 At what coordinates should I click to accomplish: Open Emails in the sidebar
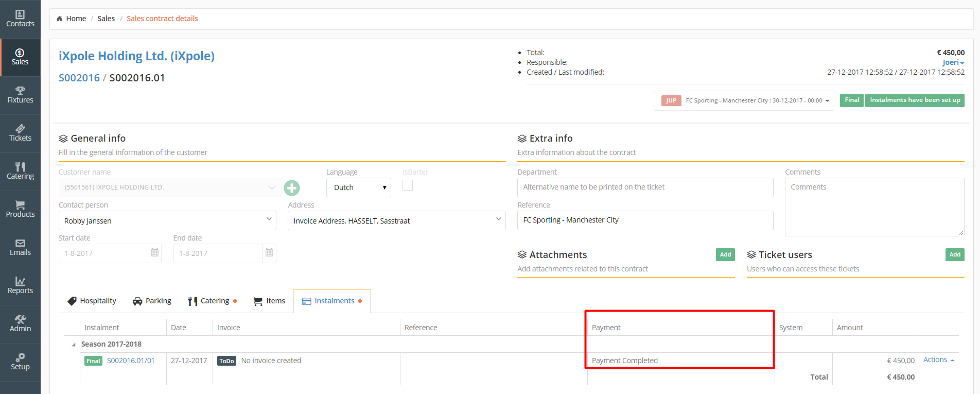pos(20,248)
